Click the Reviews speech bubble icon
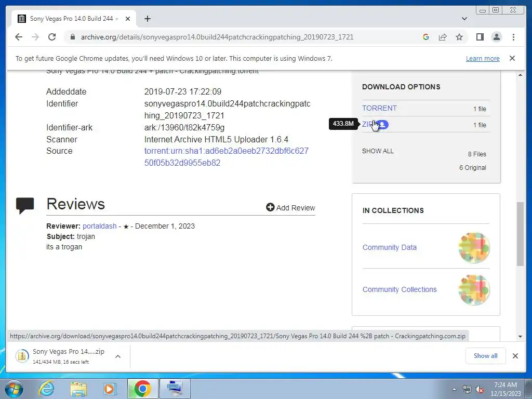Screen dimensions: 532x399 click(x=25, y=206)
